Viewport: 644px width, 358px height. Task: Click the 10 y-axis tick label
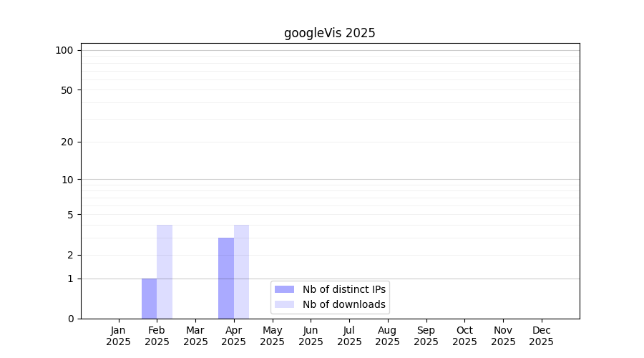click(67, 180)
